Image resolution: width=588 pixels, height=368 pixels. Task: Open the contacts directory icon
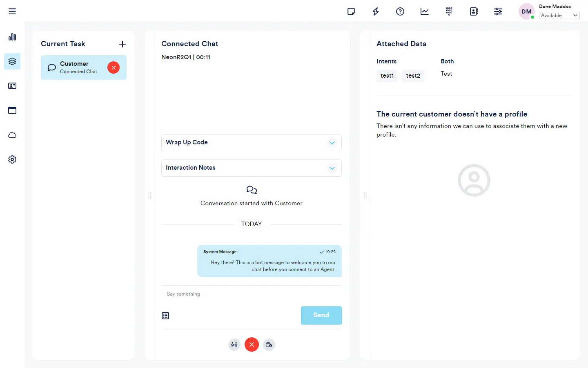click(474, 11)
